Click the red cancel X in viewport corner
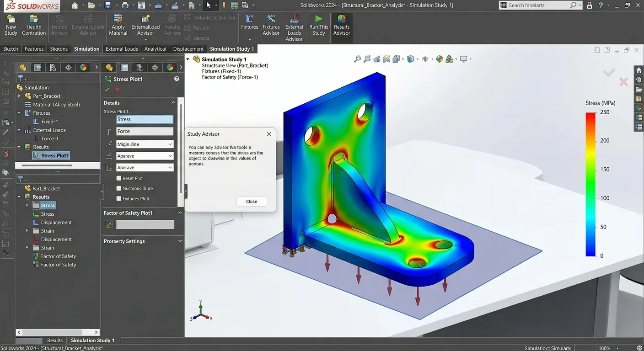644x351 pixels. point(623,82)
